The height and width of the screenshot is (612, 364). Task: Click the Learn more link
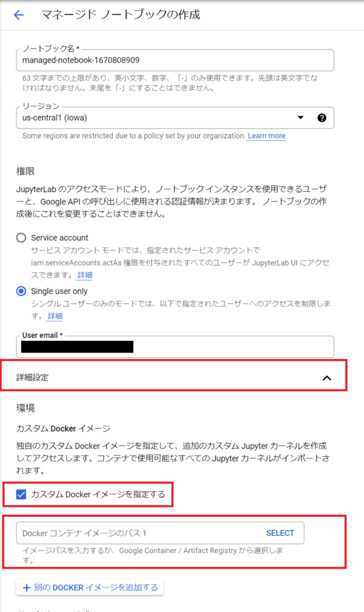[x=267, y=136]
